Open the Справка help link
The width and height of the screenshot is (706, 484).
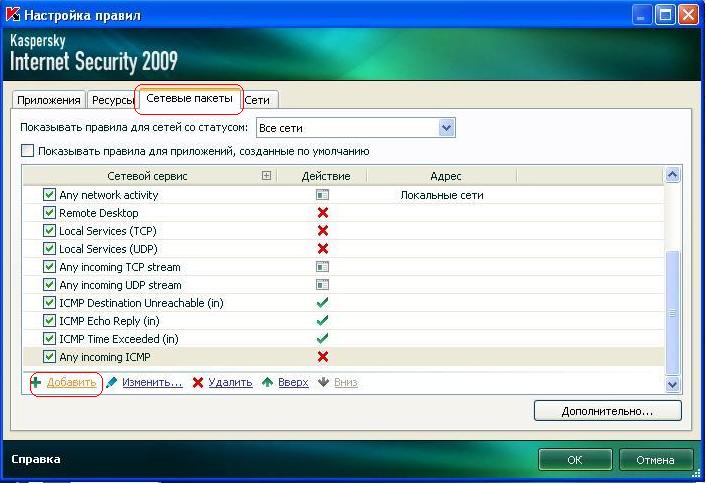pos(36,459)
